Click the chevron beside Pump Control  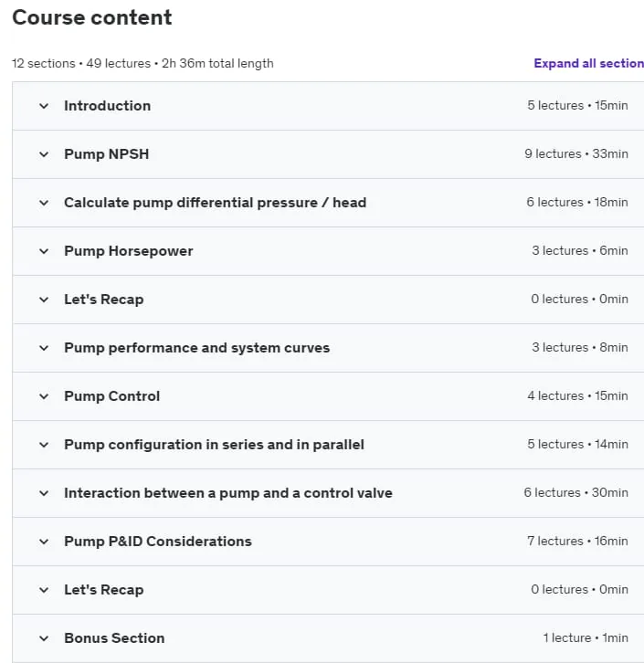pyautogui.click(x=44, y=396)
